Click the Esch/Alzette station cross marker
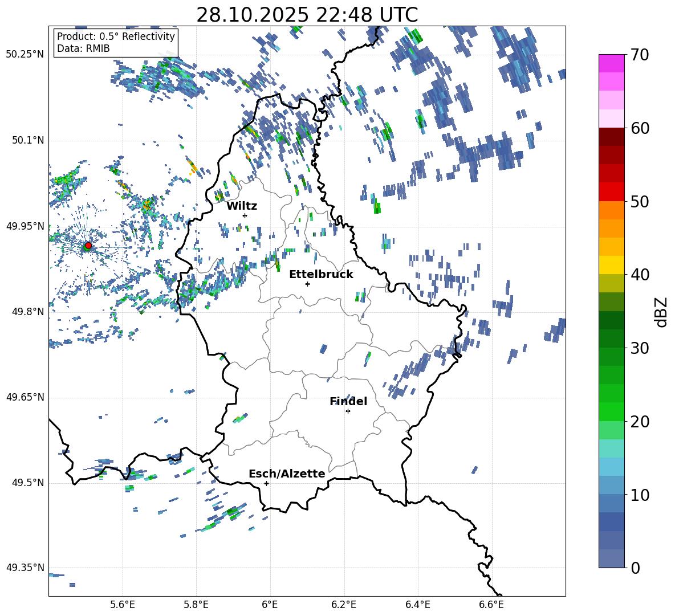This screenshot has width=675, height=616. pos(266,483)
